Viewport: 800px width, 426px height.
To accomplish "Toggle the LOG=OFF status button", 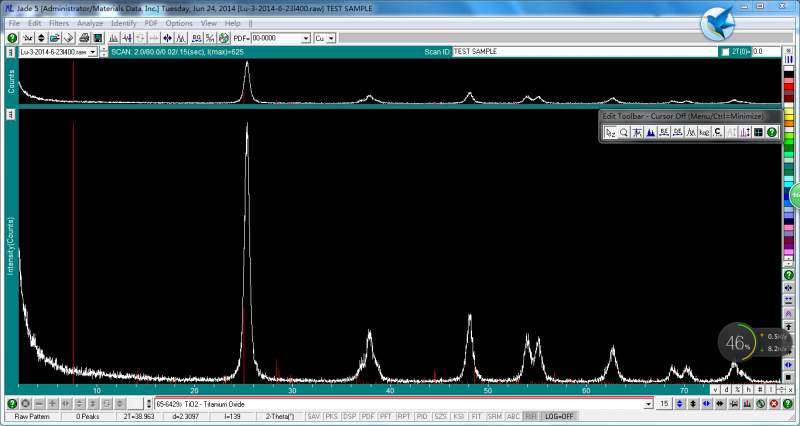I will tap(559, 416).
